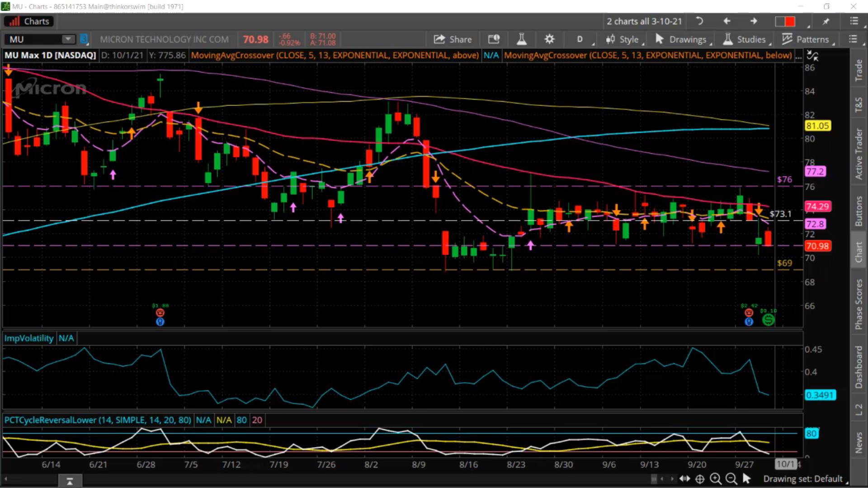Click the PCTCycleReversalLower study label

click(x=98, y=420)
